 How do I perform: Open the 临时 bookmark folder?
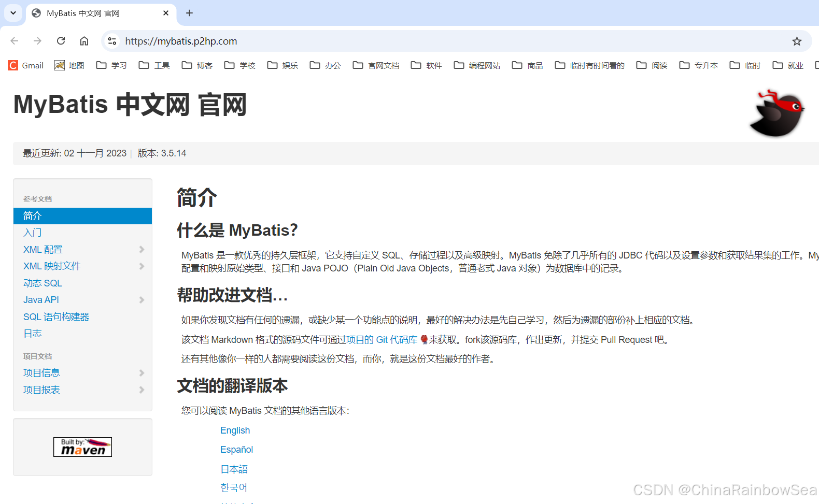(745, 65)
